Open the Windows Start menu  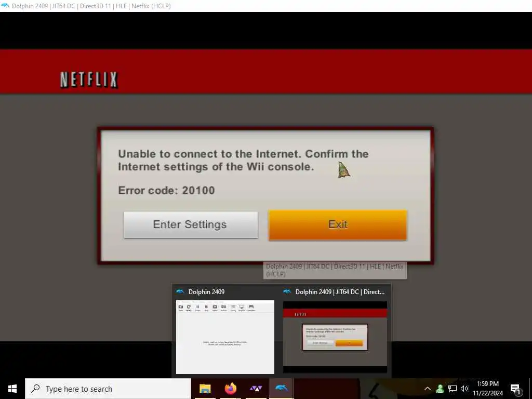click(12, 389)
